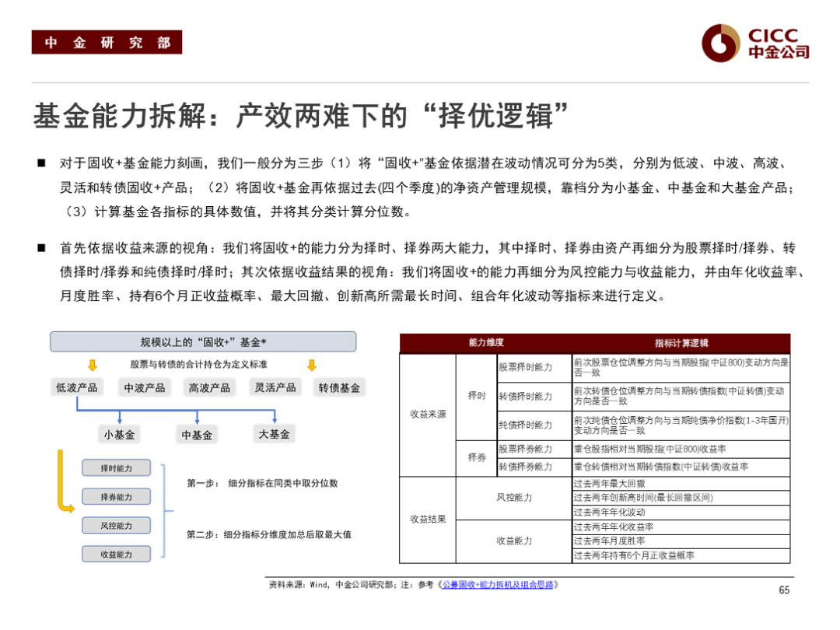Click the 第二步 细分指标分维度加总后取最大值 text
Viewport: 840px width, 630px height.
[269, 534]
